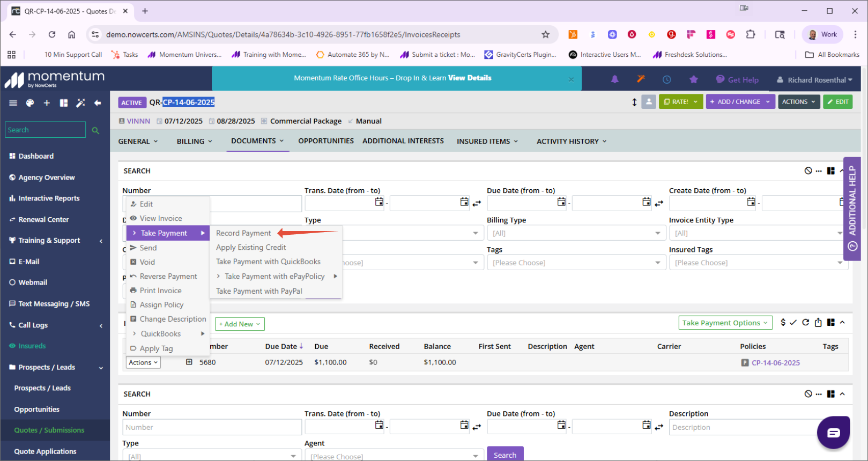
Task: Click the gray user profile icon next to RATE
Action: pos(649,101)
